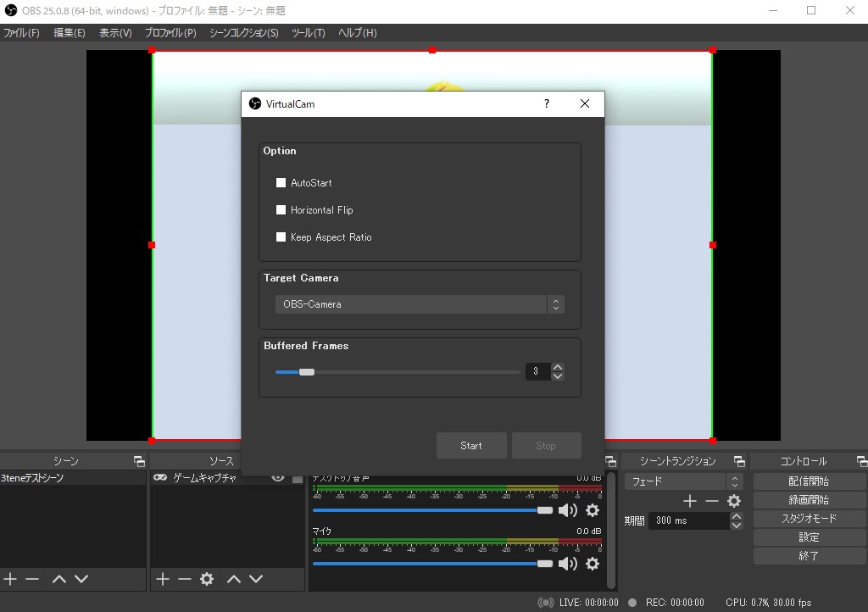This screenshot has height=612, width=868.
Task: Pop out the コントロール dock
Action: pos(862,461)
